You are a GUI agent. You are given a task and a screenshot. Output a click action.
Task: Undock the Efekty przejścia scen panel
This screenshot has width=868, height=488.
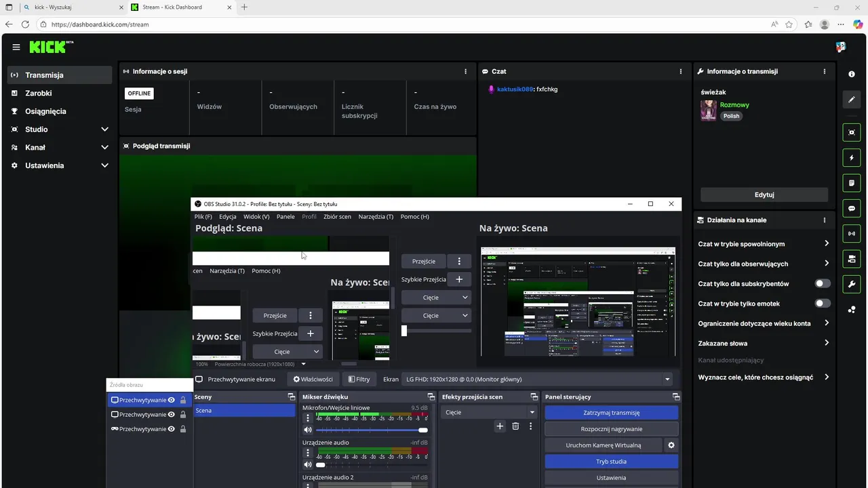click(534, 397)
